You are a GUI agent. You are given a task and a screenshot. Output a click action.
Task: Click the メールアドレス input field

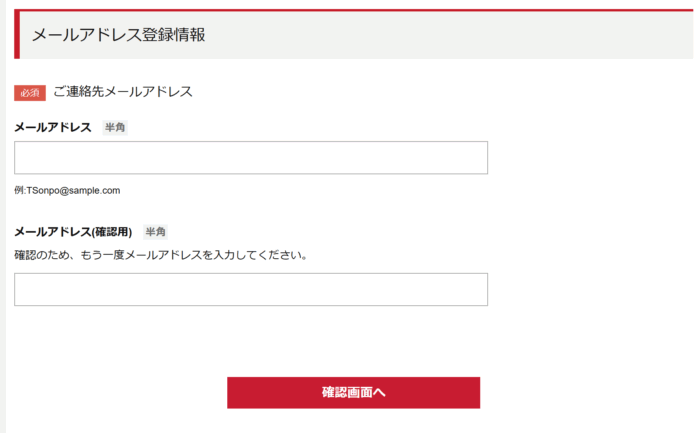click(250, 158)
